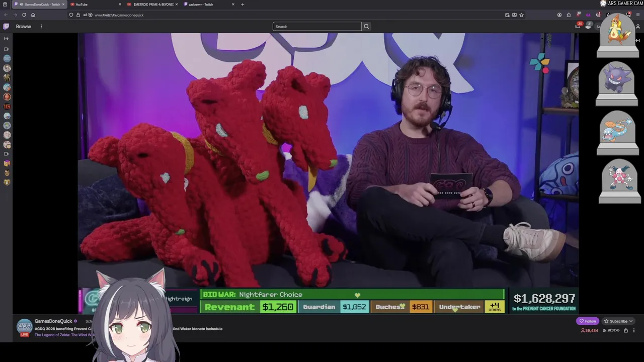
Task: Open the Twitch user profile icon
Action: (638, 27)
